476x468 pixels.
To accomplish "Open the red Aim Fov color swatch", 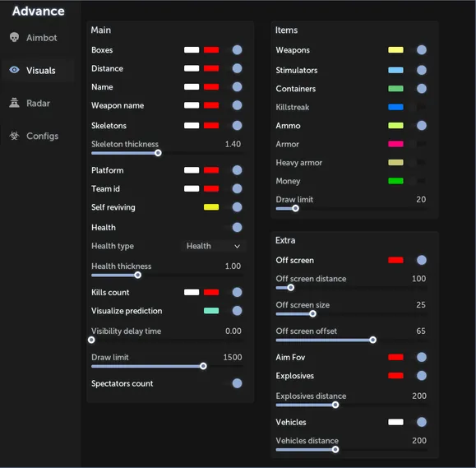I will pyautogui.click(x=396, y=357).
